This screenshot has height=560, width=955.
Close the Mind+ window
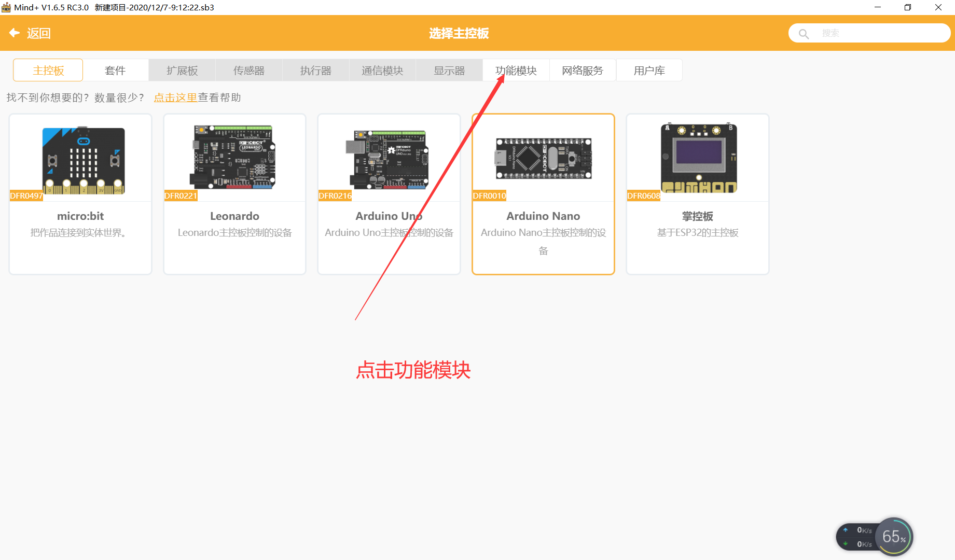tap(938, 7)
